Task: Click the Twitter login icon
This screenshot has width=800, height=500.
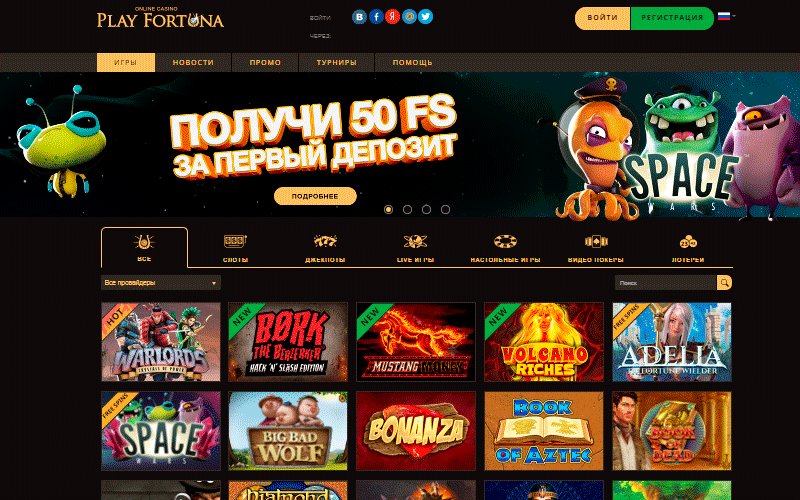Action: click(x=426, y=17)
